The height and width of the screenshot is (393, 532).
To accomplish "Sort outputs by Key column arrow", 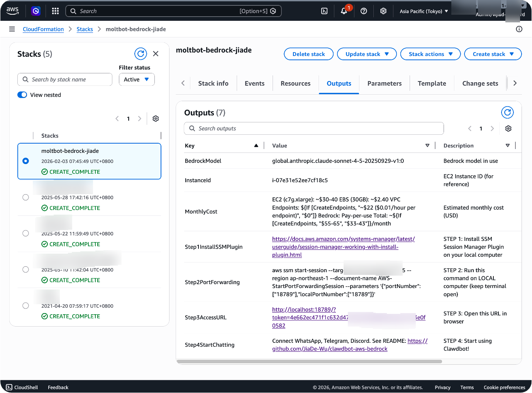I will [x=256, y=146].
